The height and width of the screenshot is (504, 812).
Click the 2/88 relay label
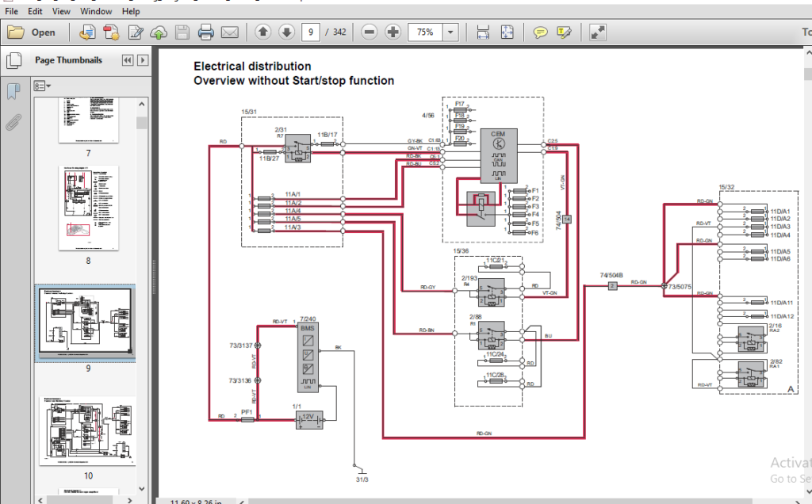[x=476, y=317]
